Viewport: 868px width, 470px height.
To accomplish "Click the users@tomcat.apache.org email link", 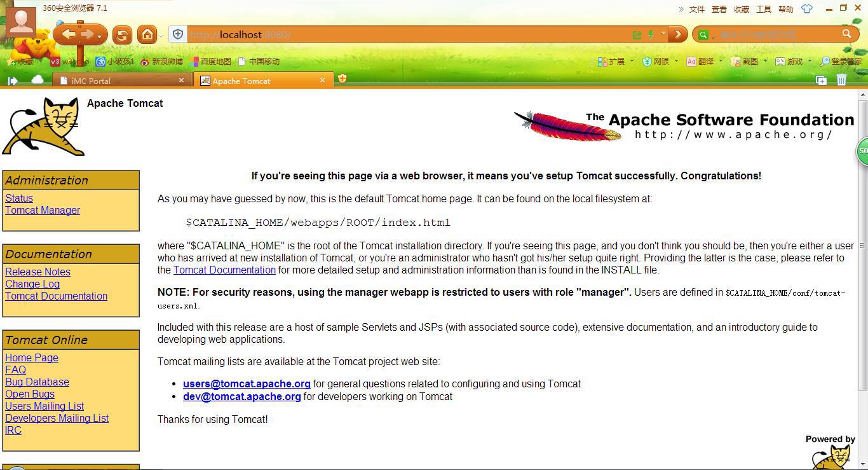I will click(247, 384).
